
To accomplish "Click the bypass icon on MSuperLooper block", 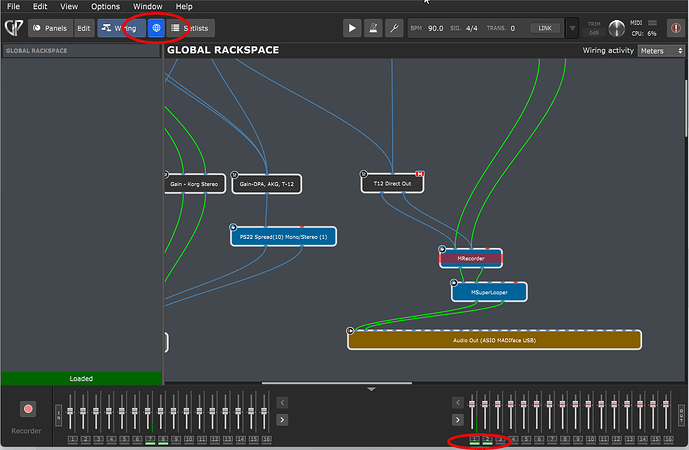I will [454, 283].
